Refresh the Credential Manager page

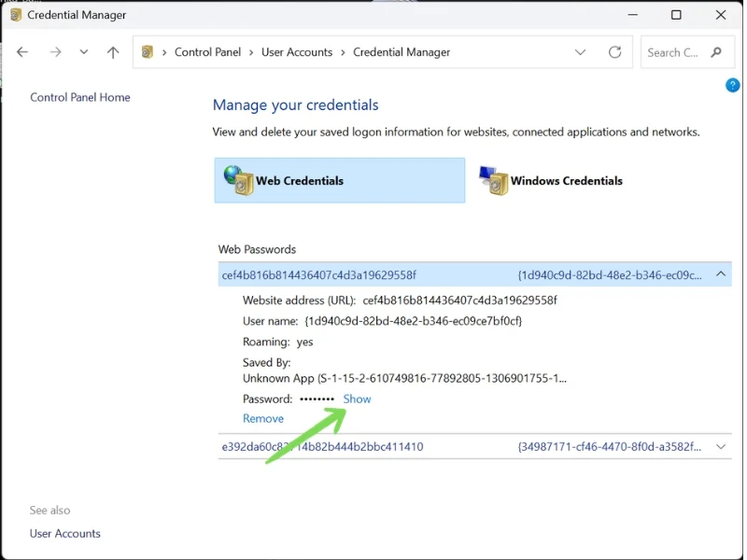click(x=614, y=52)
